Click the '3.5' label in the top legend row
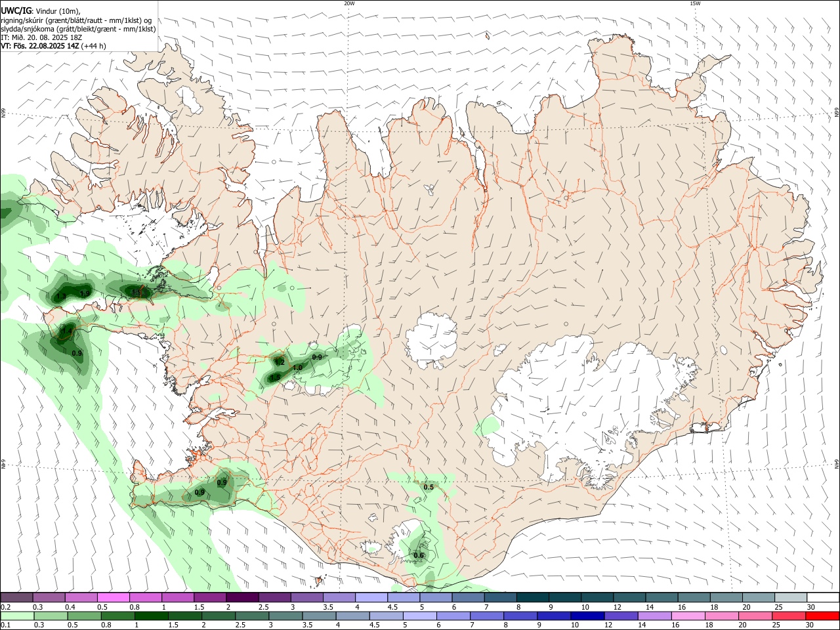840x630 pixels. (x=328, y=607)
